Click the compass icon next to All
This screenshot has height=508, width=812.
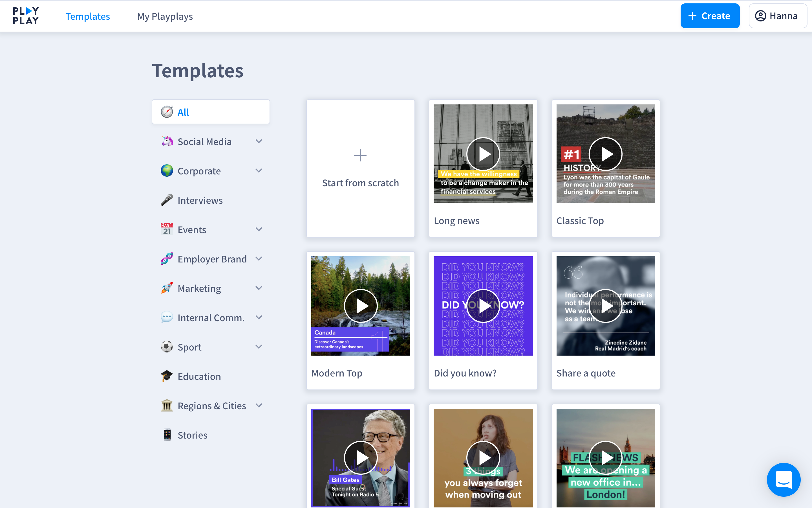167,112
